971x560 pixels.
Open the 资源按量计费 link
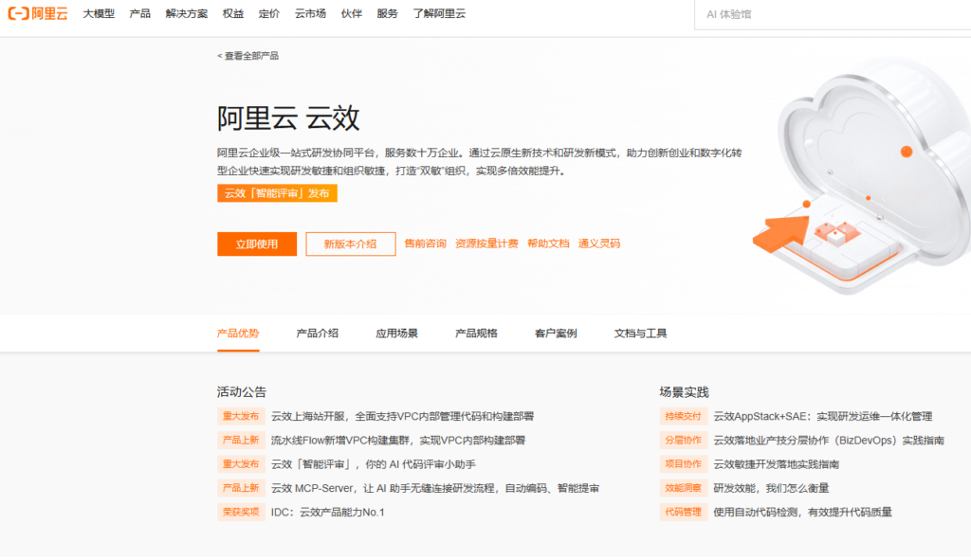(x=486, y=244)
